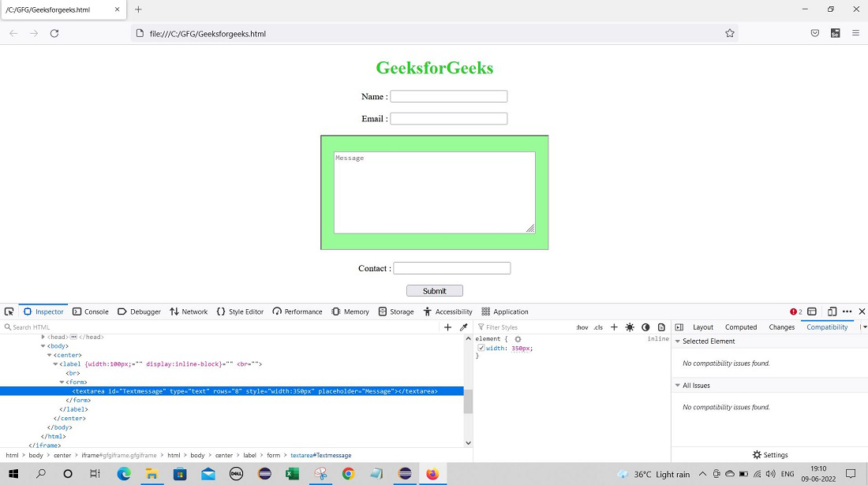
Task: Collapse the center node in markup tree
Action: coord(49,355)
